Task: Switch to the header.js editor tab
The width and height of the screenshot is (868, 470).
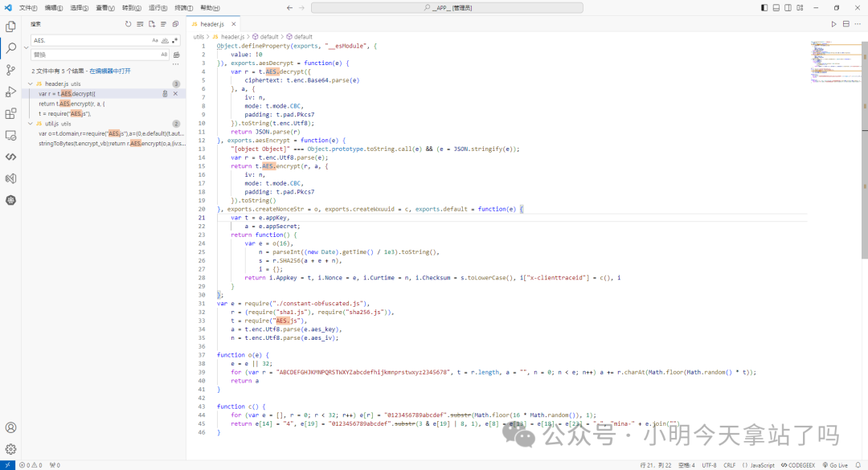Action: coord(213,24)
